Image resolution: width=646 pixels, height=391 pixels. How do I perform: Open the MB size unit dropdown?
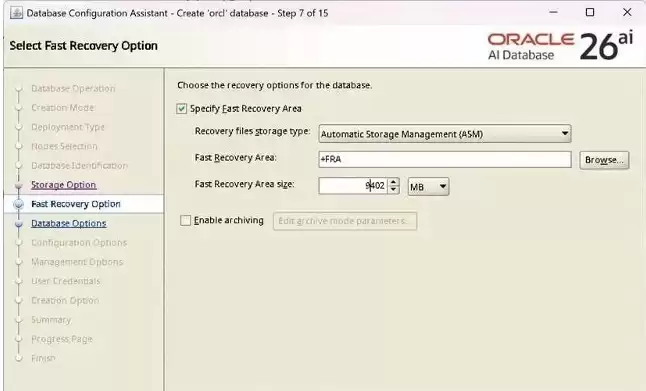[x=428, y=187]
